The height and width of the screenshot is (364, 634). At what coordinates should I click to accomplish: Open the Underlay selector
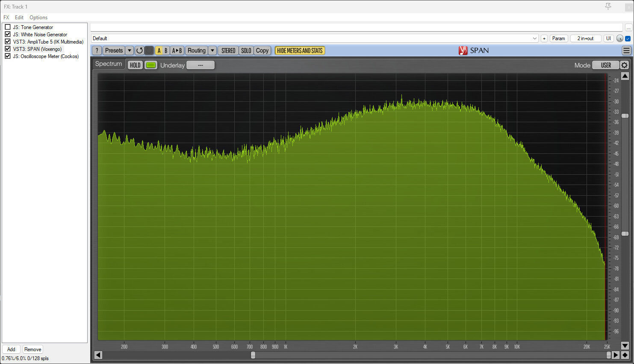click(201, 65)
